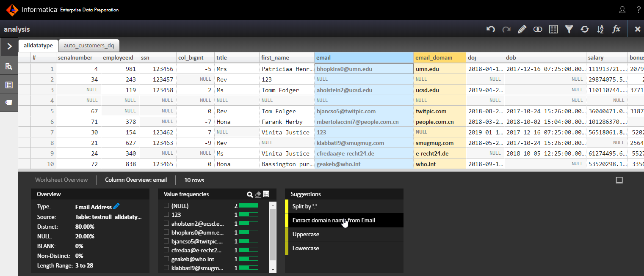
Task: Open the pencil edit tool in the top toolbar
Action: [x=522, y=29]
